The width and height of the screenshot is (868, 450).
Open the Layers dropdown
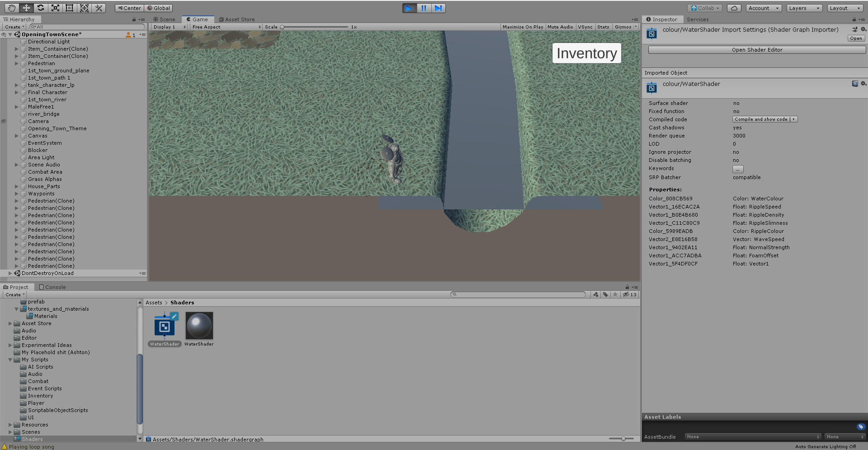click(x=804, y=8)
